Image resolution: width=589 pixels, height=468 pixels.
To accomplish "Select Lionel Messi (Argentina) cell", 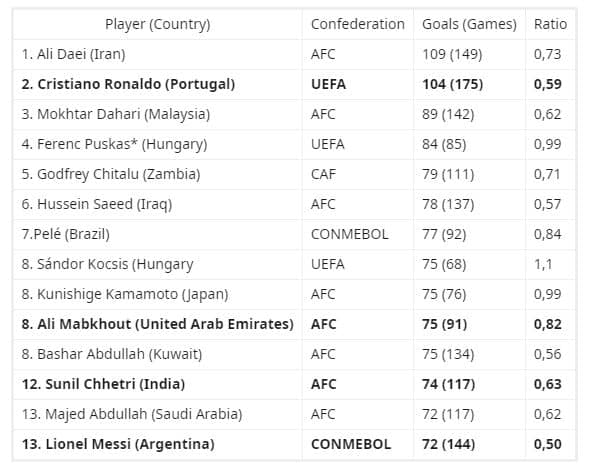I will point(157,445).
